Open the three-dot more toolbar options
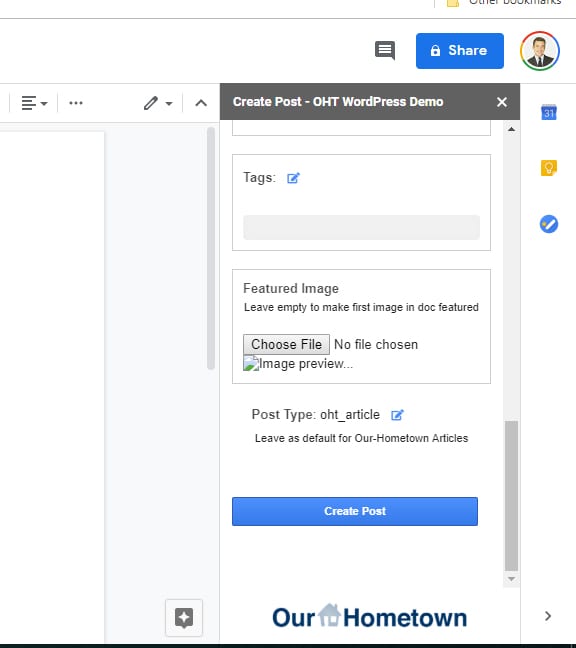The width and height of the screenshot is (576, 648). click(x=76, y=103)
